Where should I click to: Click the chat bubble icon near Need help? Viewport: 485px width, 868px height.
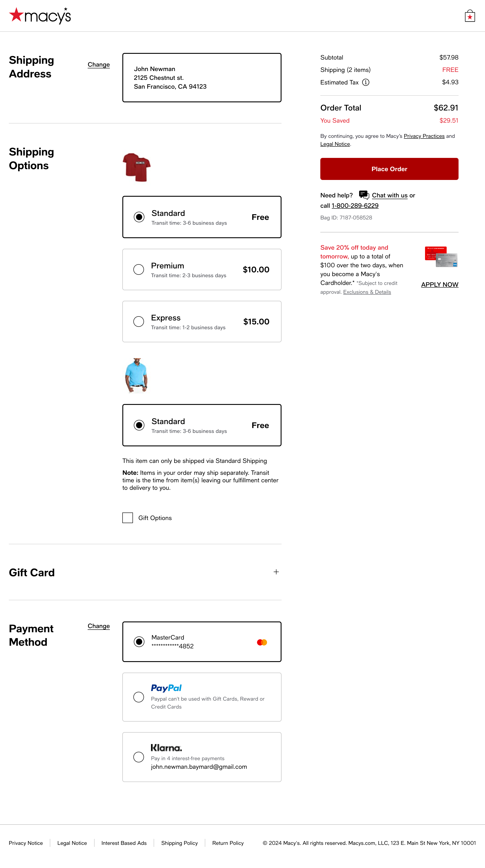pos(364,195)
